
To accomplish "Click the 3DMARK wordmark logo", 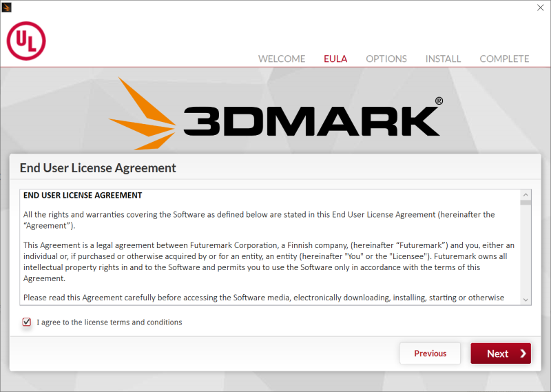I will pos(312,121).
